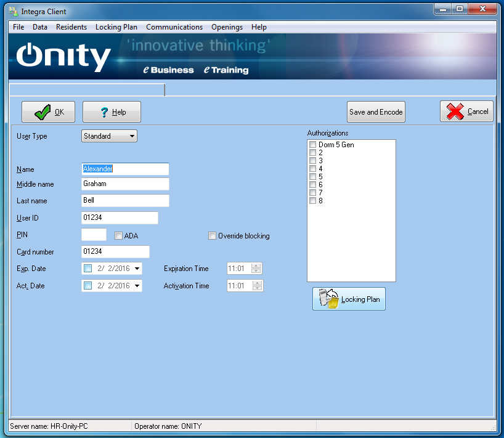Open Help with the question mark button
Image resolution: width=504 pixels, height=438 pixels.
click(112, 112)
